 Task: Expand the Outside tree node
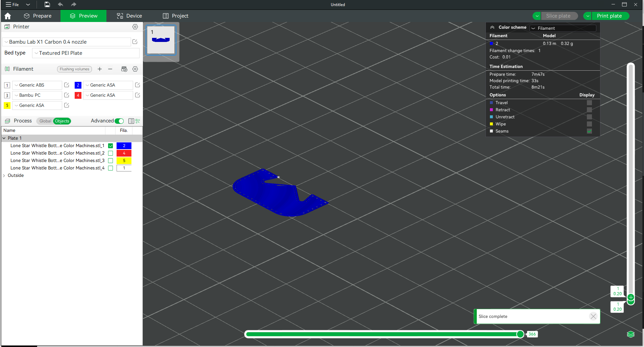pos(4,176)
